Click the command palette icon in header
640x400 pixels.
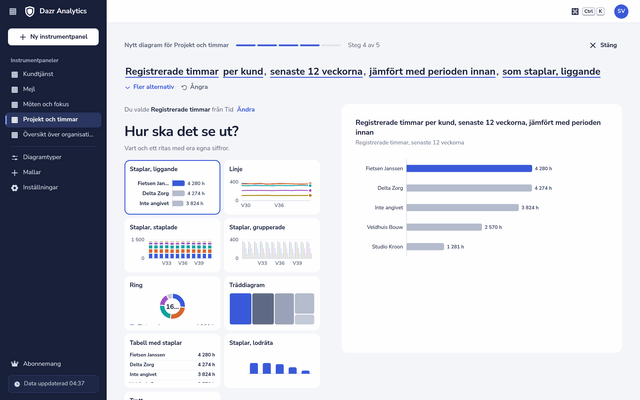coord(575,11)
